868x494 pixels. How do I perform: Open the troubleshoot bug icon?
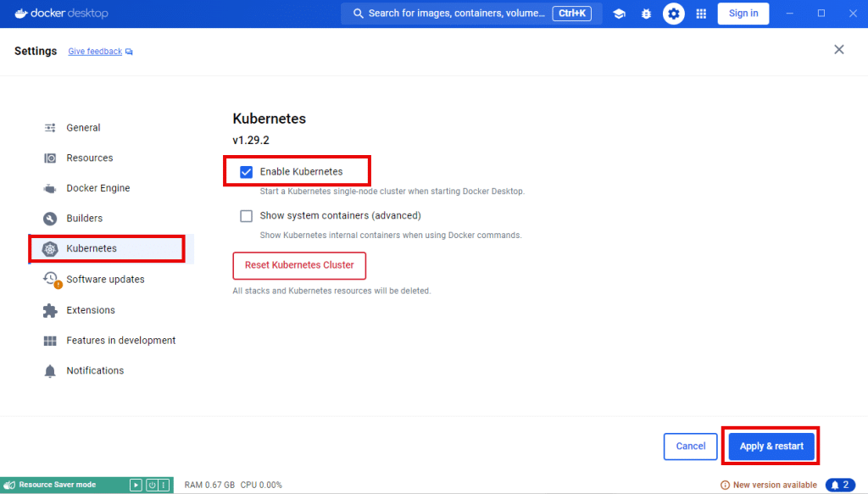coord(646,14)
